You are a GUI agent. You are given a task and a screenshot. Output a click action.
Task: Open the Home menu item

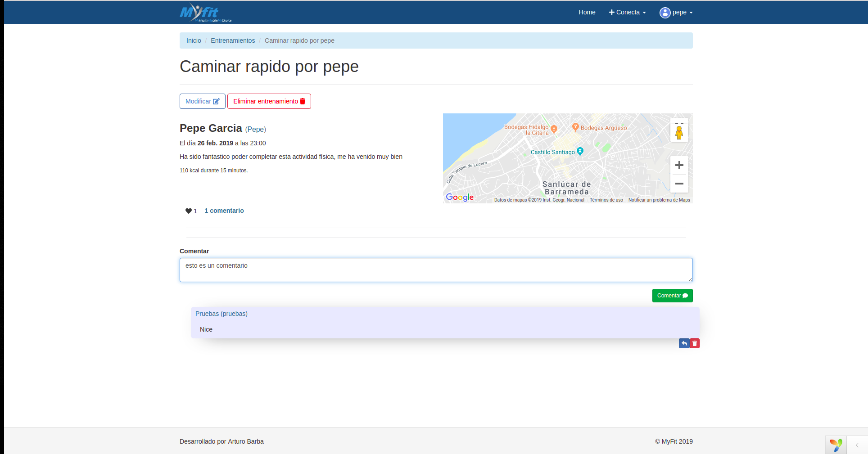(587, 12)
